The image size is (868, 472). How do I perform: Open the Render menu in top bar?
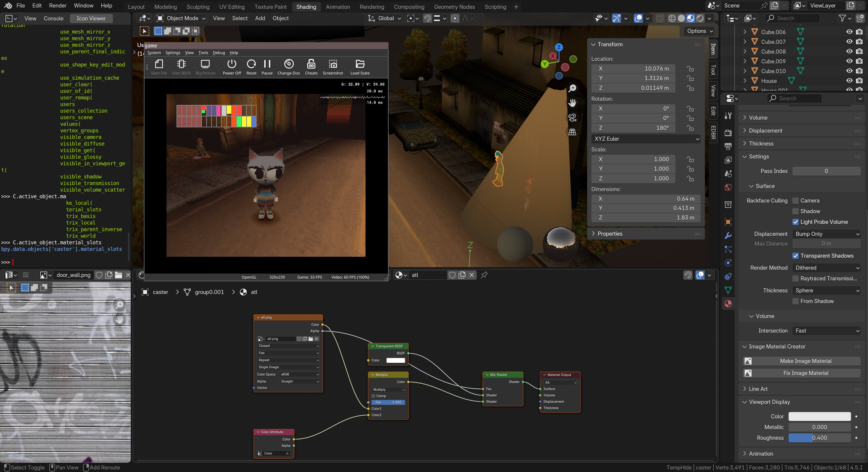click(58, 6)
